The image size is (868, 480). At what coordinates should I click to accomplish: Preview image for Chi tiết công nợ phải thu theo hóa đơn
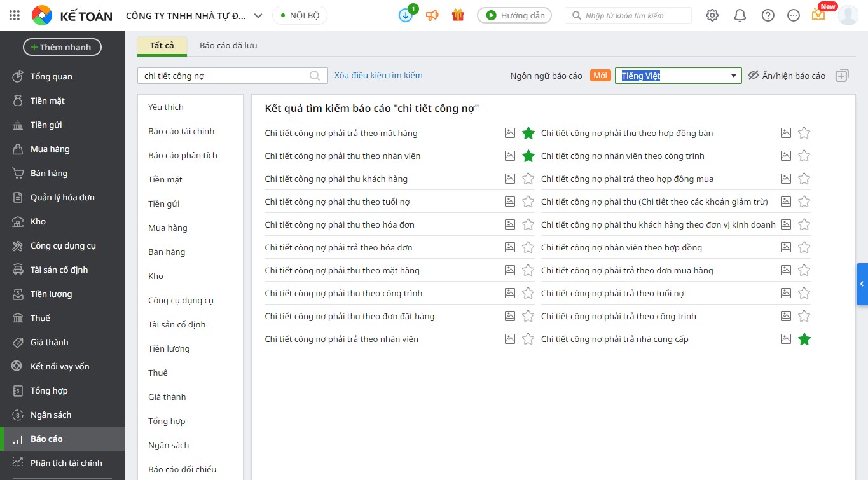[510, 224]
